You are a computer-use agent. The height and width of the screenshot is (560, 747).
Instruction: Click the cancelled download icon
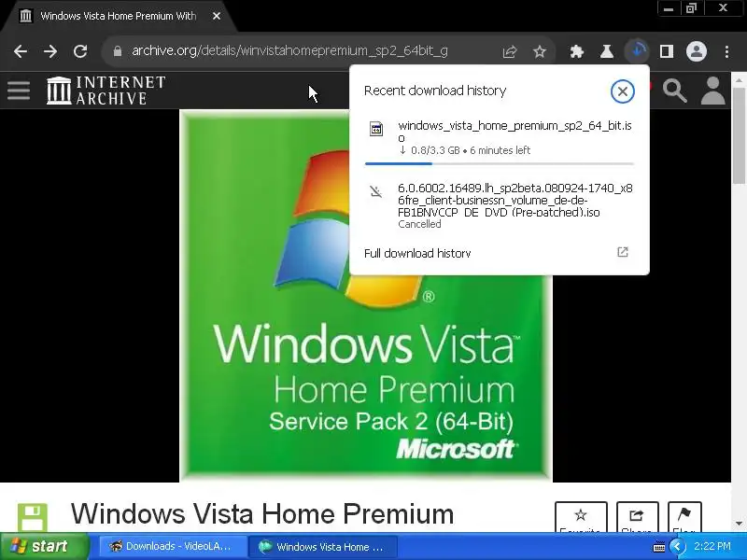click(376, 191)
